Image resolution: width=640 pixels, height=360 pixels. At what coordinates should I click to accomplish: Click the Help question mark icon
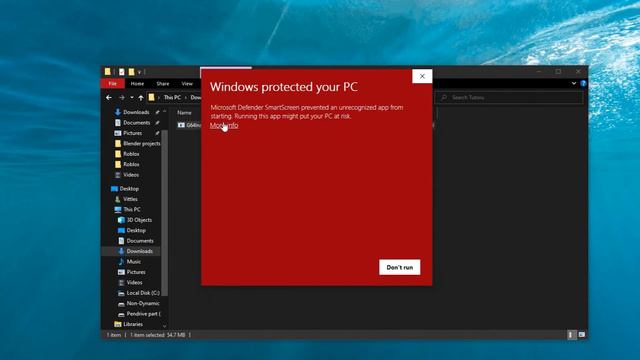click(x=583, y=83)
